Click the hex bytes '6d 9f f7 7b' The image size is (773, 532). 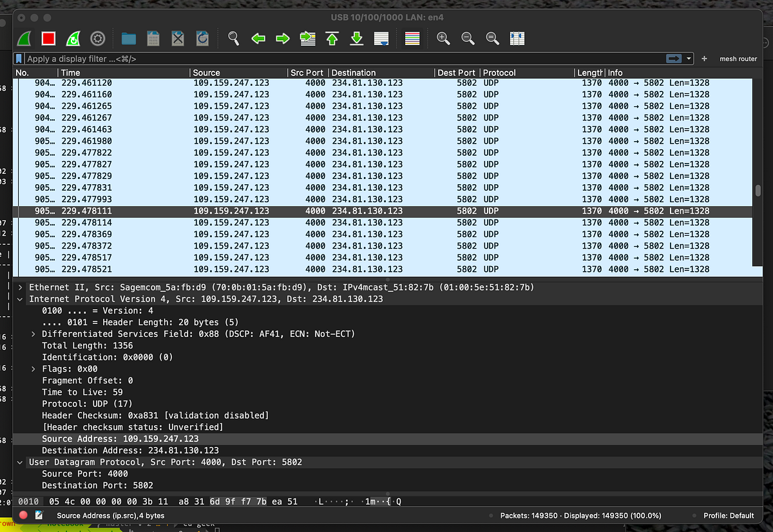pyautogui.click(x=238, y=501)
